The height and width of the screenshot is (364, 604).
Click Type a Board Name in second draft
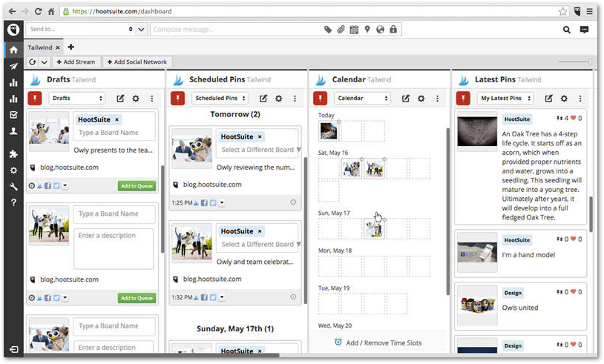[114, 214]
